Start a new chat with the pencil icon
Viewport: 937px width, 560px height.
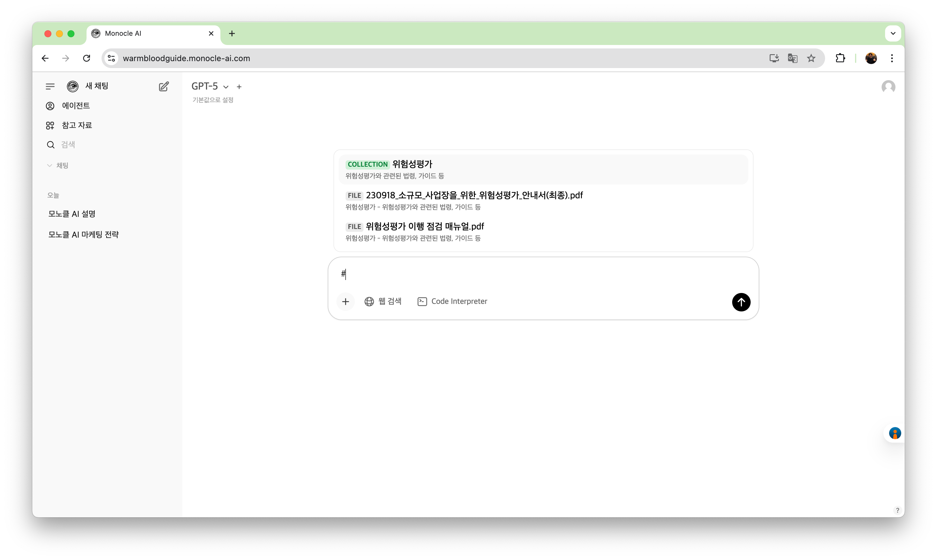(164, 87)
